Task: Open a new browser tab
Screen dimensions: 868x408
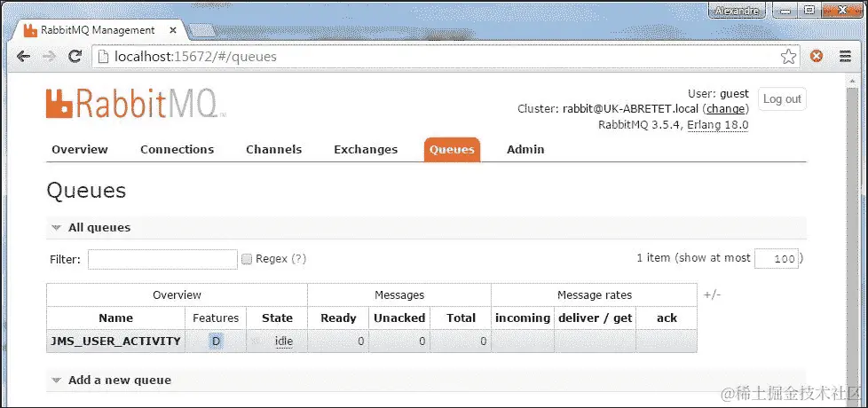Action: (201, 30)
